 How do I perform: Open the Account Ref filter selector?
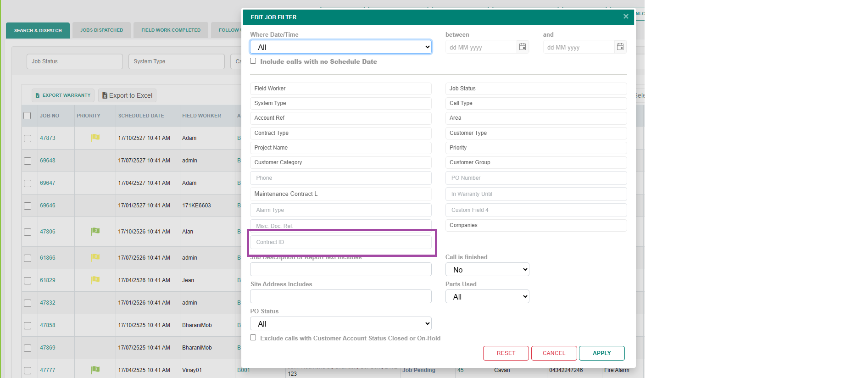coord(341,118)
